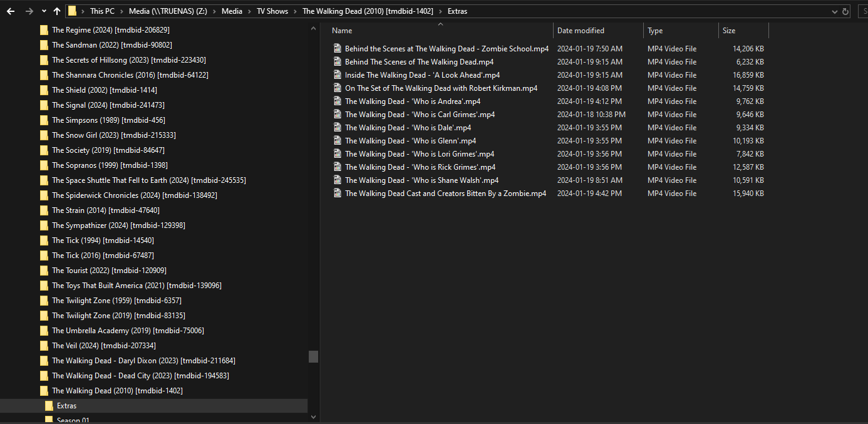Sort files by the Name column header
868x424 pixels.
pyautogui.click(x=342, y=31)
